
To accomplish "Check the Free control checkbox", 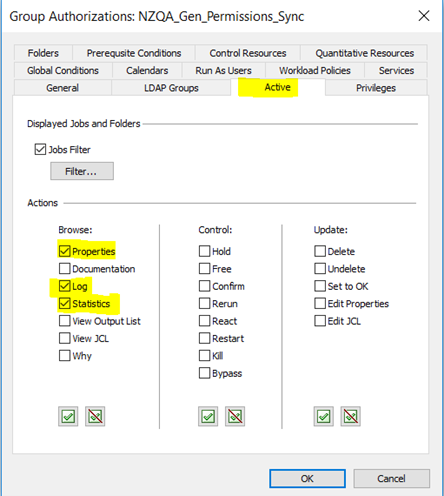I will pyautogui.click(x=205, y=269).
